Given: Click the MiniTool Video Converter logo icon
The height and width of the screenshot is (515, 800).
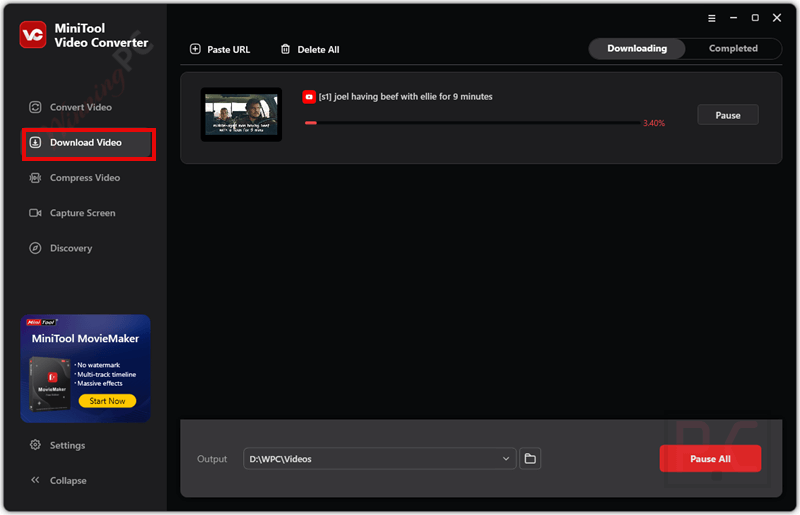Looking at the screenshot, I should [33, 35].
